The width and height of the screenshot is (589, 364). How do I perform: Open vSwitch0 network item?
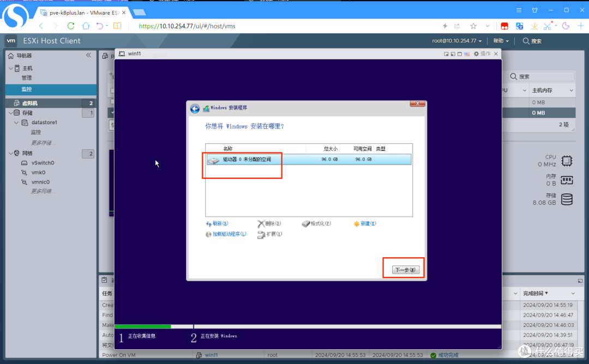click(43, 163)
